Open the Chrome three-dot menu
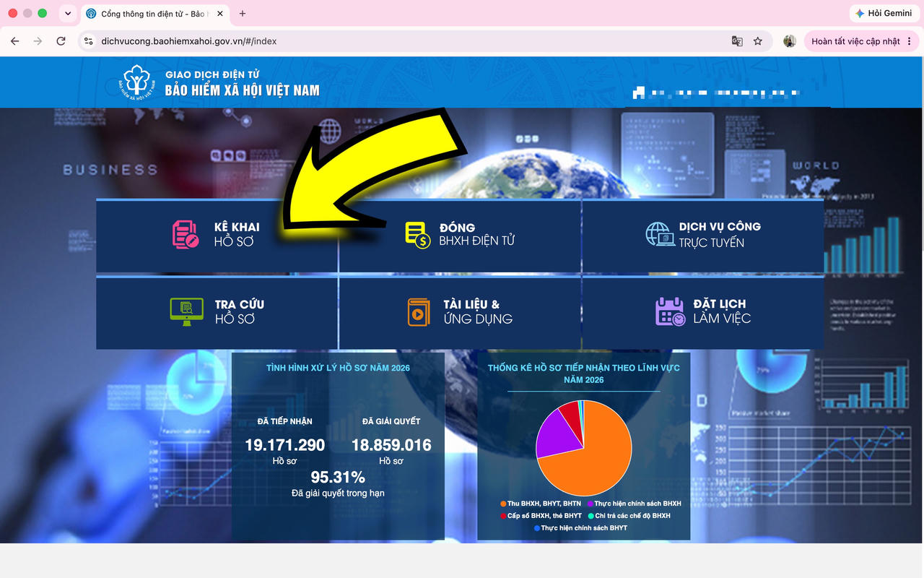This screenshot has height=578, width=924. click(909, 41)
